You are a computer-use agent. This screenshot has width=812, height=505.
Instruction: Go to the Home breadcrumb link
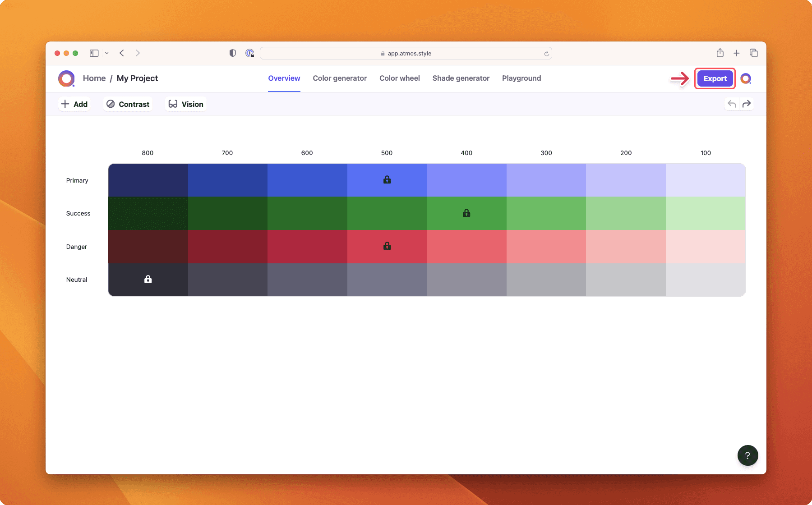pyautogui.click(x=94, y=78)
